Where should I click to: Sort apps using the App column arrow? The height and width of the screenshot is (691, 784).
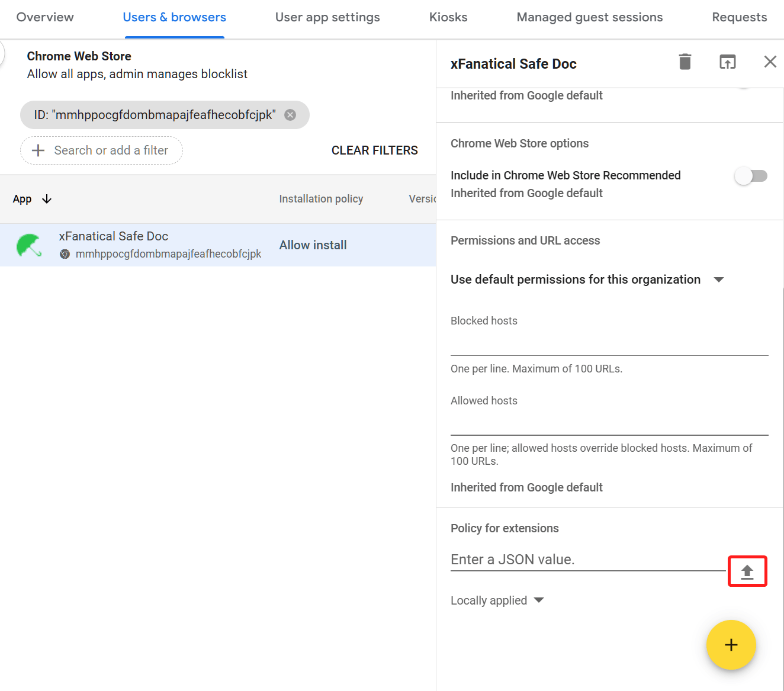(47, 199)
